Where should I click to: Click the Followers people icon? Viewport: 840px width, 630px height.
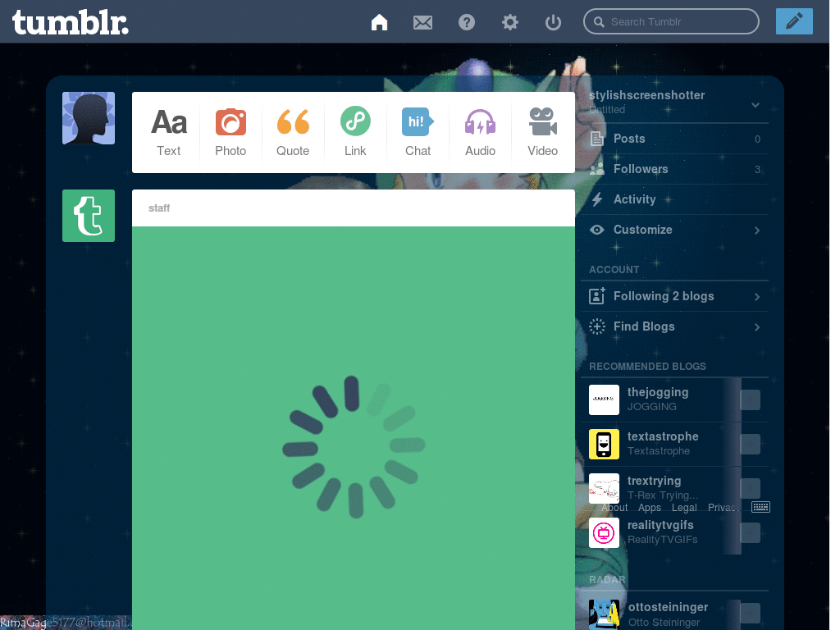click(597, 169)
